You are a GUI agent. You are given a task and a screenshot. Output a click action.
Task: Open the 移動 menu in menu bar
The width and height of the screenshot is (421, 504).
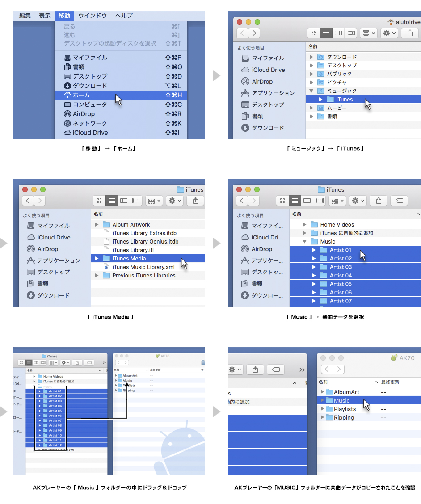(x=64, y=16)
